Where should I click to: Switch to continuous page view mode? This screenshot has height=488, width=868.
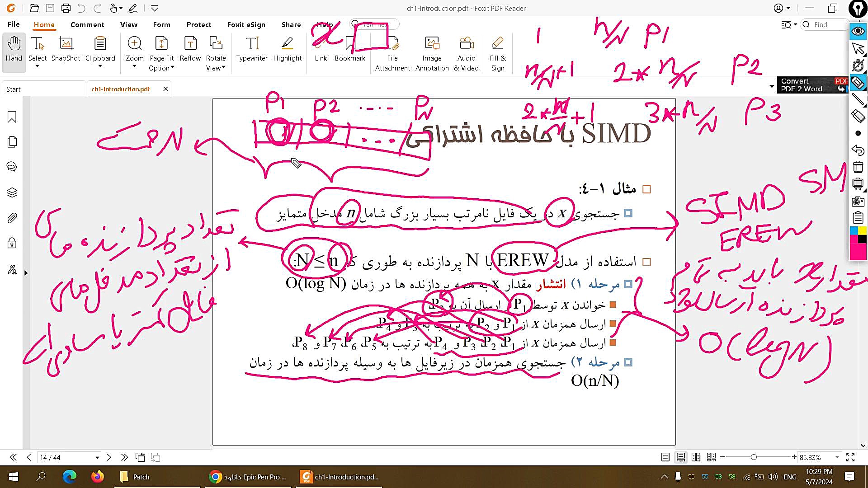point(680,457)
